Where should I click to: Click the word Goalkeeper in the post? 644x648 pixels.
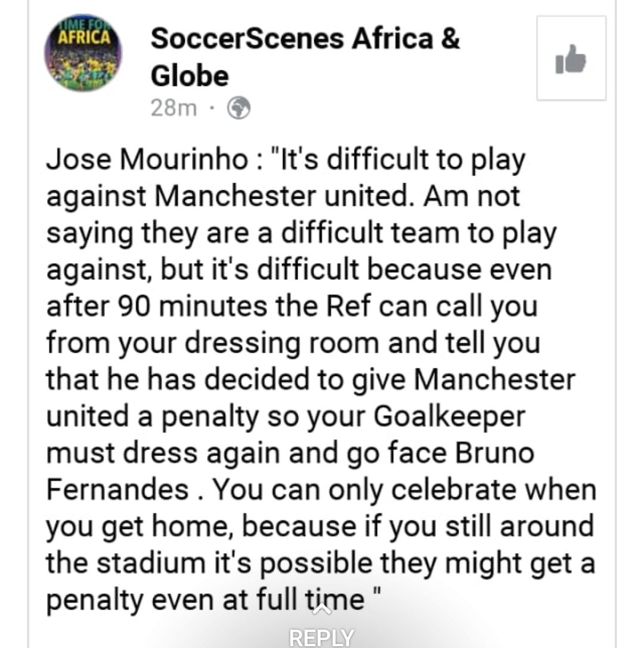[450, 416]
